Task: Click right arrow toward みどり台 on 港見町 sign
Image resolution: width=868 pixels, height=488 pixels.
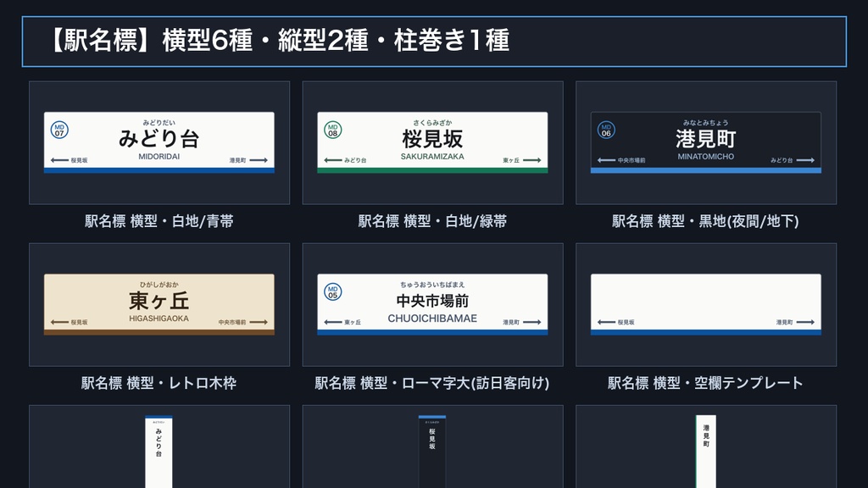Action: [x=805, y=160]
